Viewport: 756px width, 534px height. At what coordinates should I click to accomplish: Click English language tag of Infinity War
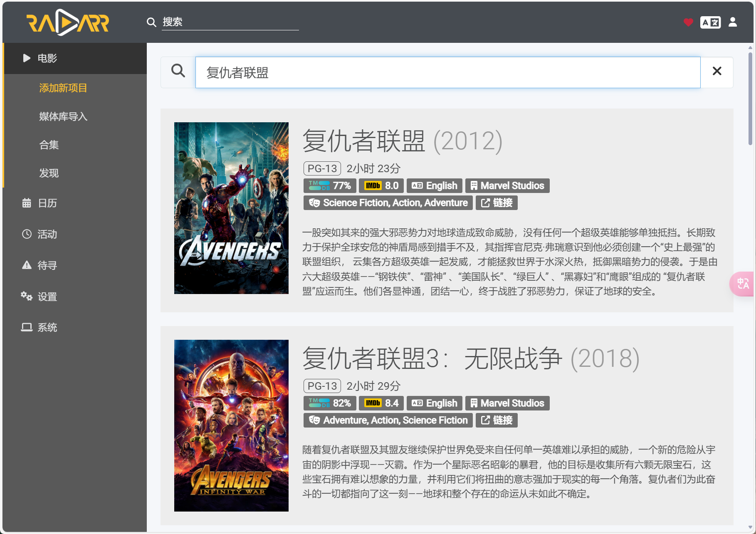pos(435,403)
